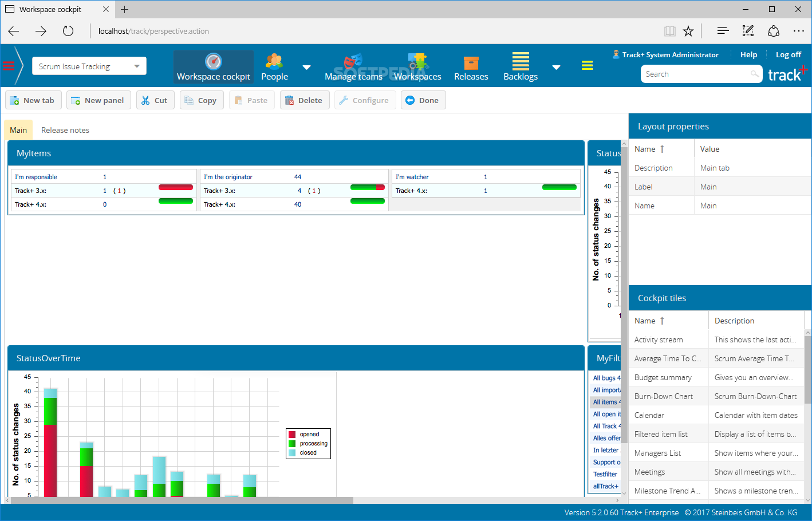Select the Calendar tile row

(x=716, y=415)
